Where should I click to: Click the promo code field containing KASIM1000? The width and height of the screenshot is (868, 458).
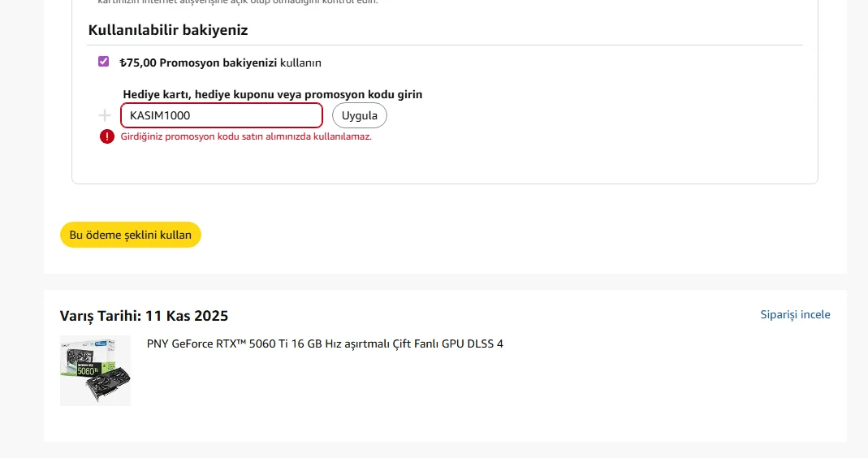tap(222, 115)
